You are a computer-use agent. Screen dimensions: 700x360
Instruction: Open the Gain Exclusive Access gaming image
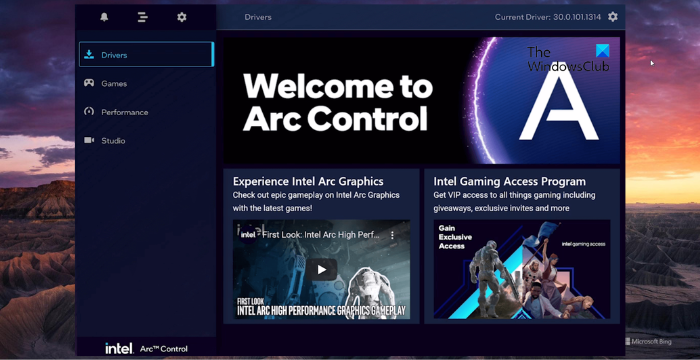[521, 269]
